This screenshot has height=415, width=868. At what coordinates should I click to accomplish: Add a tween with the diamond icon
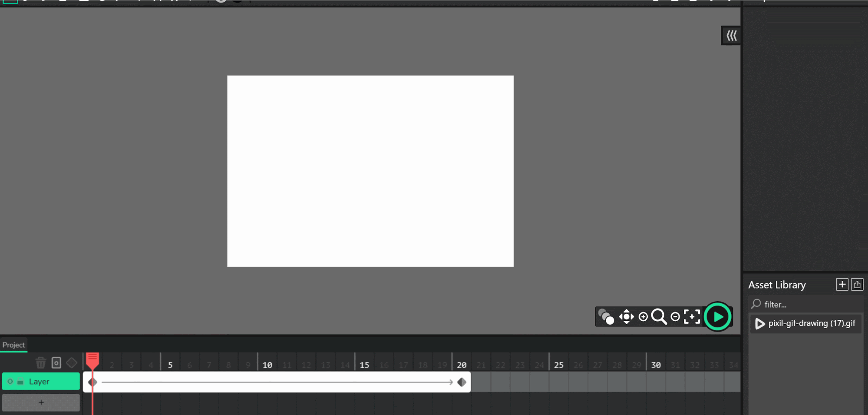coord(72,362)
